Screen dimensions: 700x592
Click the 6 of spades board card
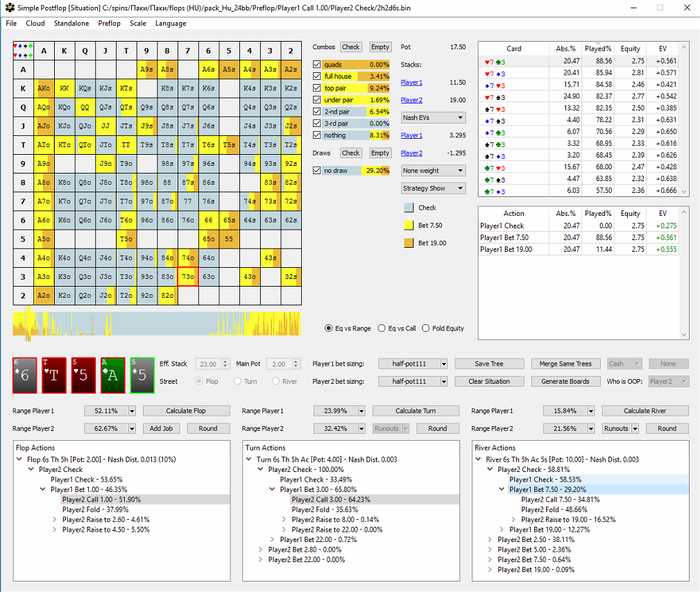[25, 375]
